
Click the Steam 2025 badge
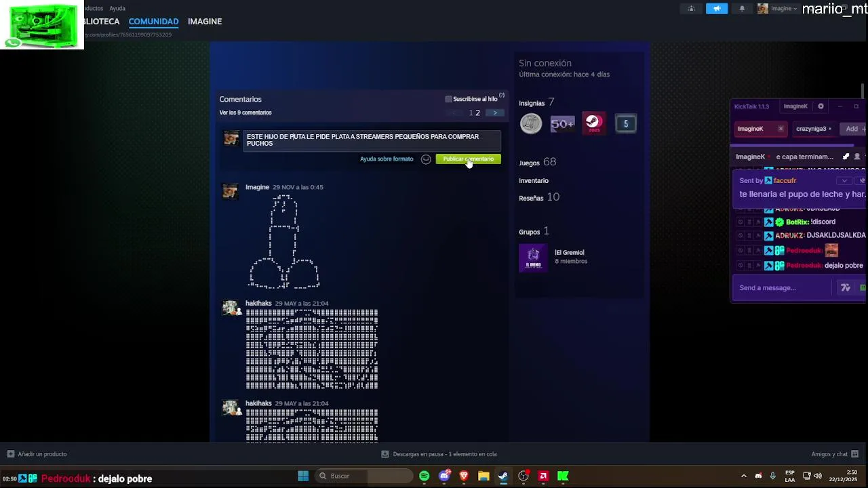[594, 123]
